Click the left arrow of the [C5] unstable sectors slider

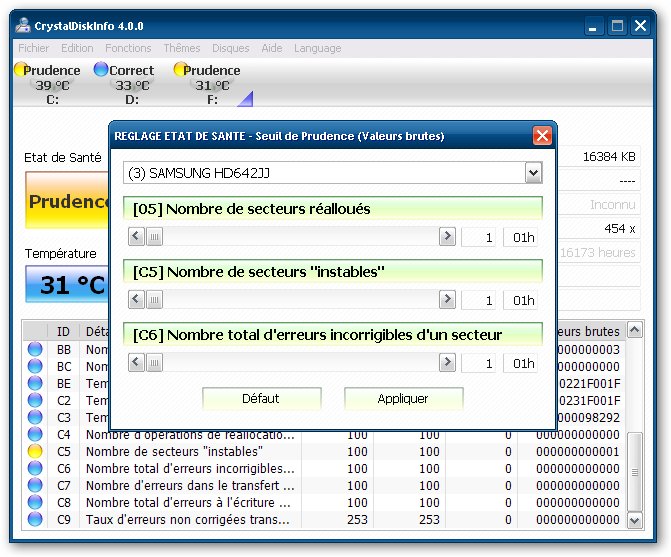(137, 300)
